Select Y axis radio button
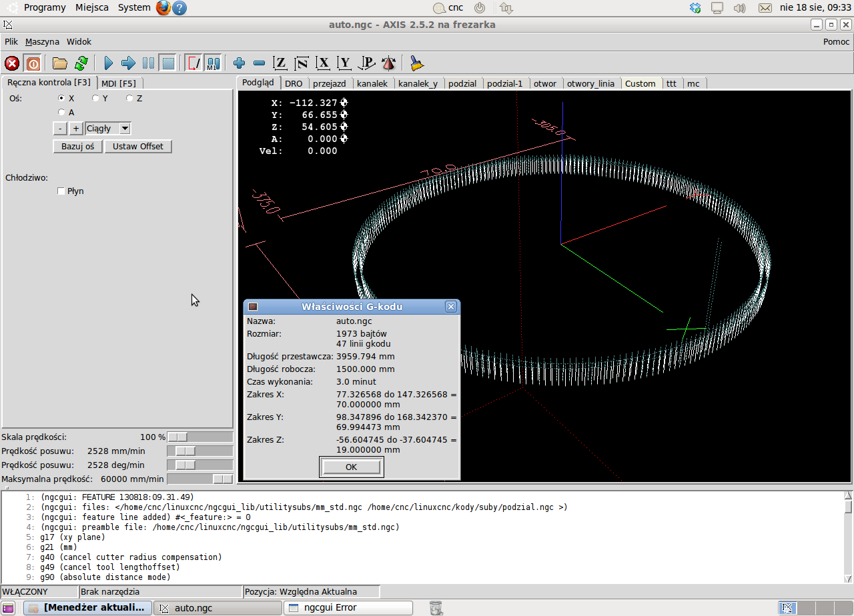 tap(95, 98)
